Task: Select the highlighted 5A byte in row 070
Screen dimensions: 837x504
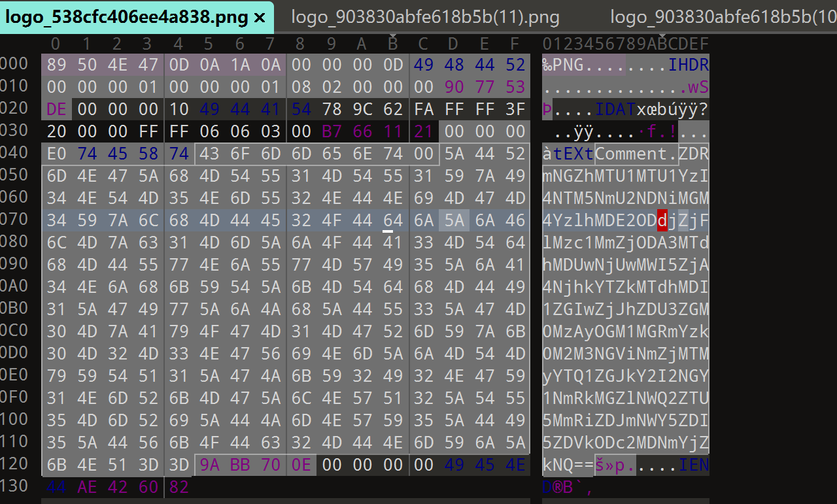Action: (454, 221)
